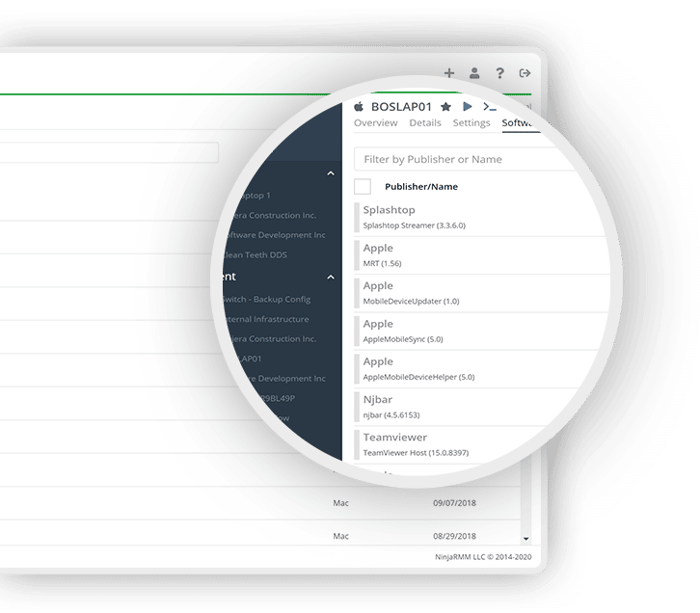Open the Settings tab
Viewport: 700px width, 613px height.
[x=471, y=123]
